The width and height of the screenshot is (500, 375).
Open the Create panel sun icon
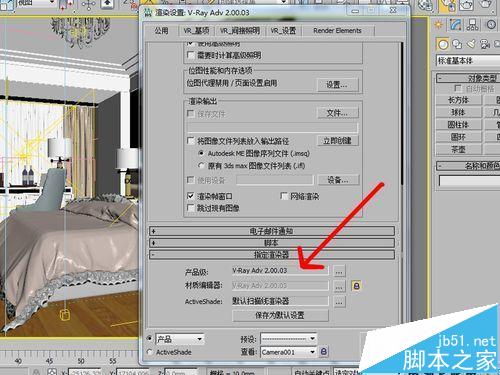point(438,24)
